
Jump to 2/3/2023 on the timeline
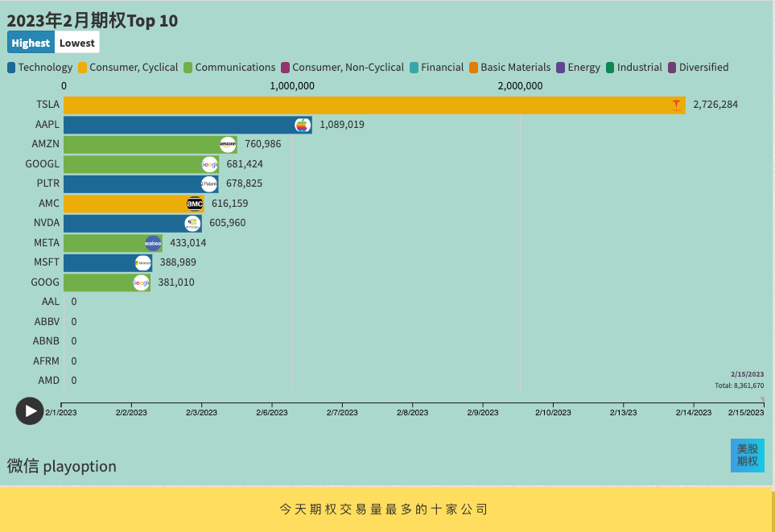pyautogui.click(x=202, y=412)
